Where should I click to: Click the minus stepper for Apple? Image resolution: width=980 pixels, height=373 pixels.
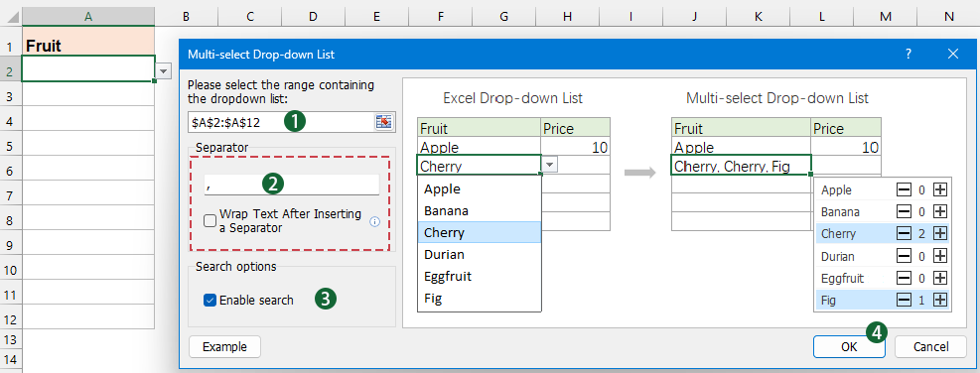(x=904, y=189)
